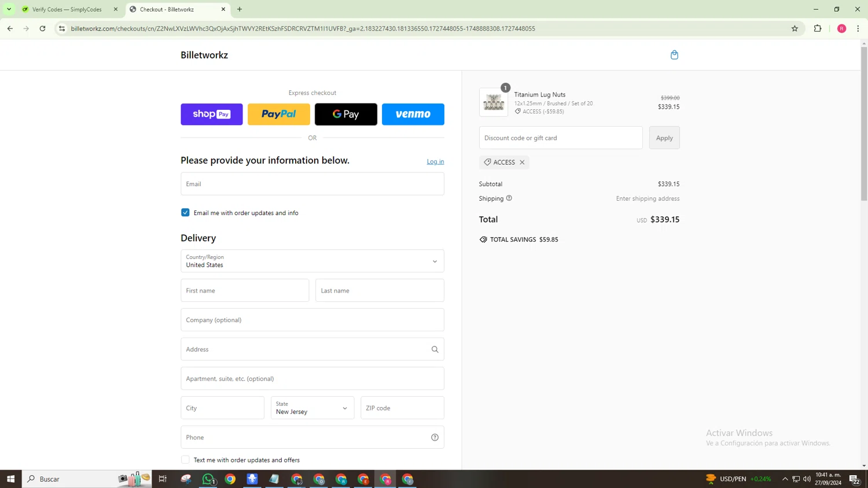Open Chrome's three-dot menu
The height and width of the screenshot is (488, 868).
pos(858,28)
